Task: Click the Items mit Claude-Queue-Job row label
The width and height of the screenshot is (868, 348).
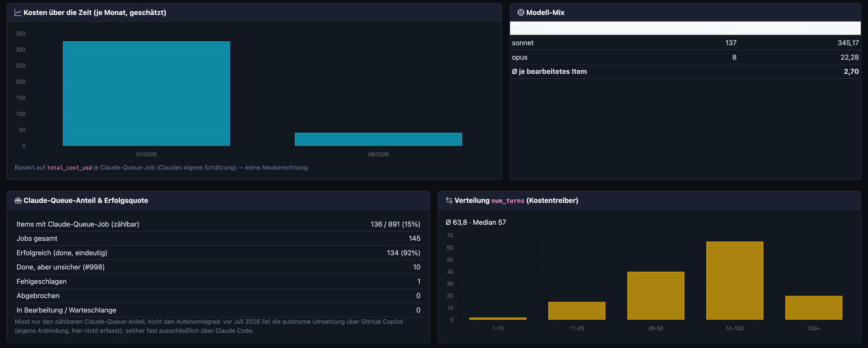Action: pyautogui.click(x=78, y=224)
